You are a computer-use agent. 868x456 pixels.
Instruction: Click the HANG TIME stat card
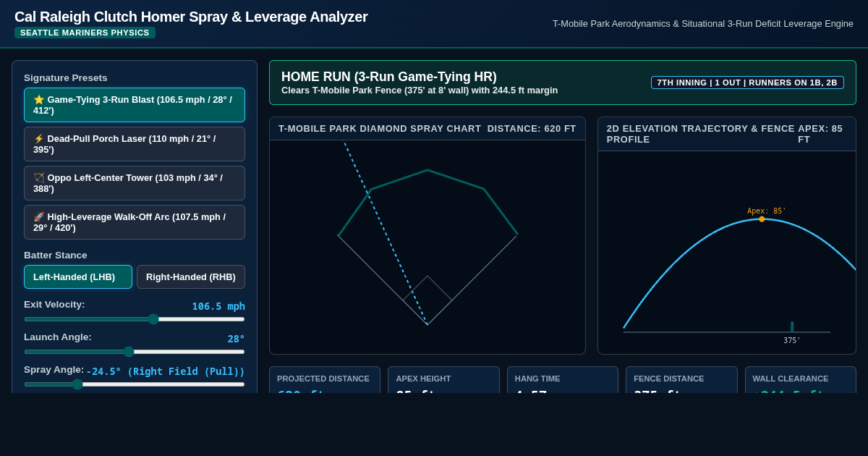pyautogui.click(x=563, y=380)
